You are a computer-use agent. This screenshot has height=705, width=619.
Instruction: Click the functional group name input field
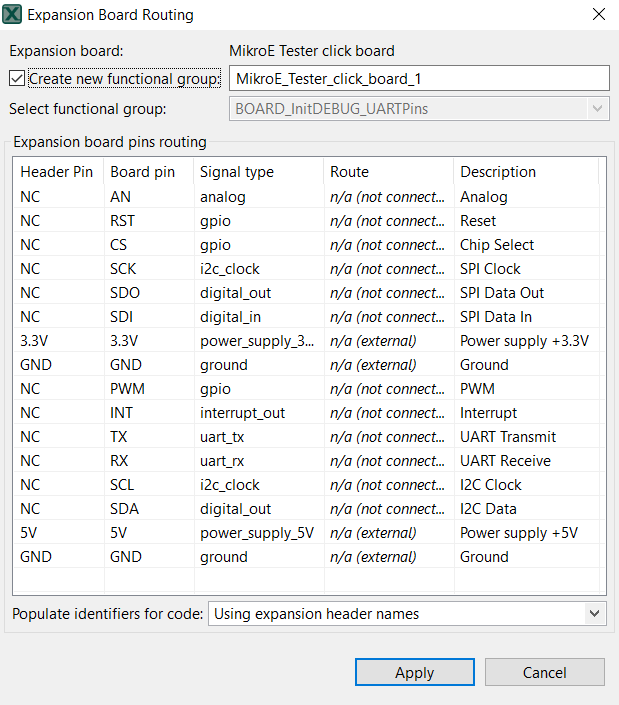(x=419, y=78)
